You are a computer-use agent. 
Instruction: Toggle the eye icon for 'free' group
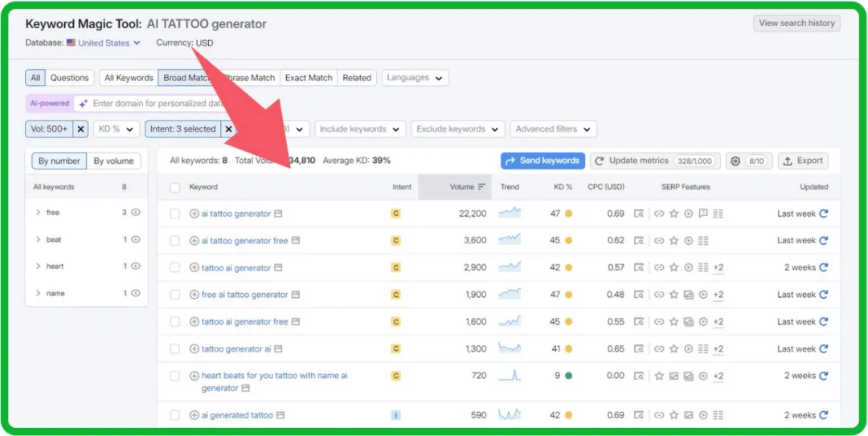coord(136,213)
